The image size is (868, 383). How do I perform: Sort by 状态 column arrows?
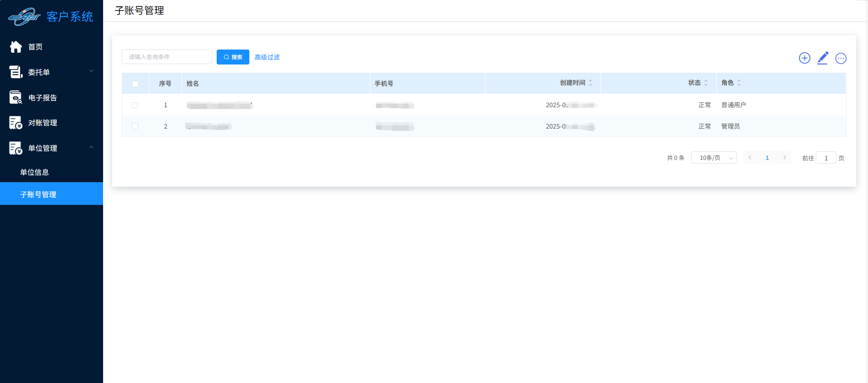[x=706, y=83]
